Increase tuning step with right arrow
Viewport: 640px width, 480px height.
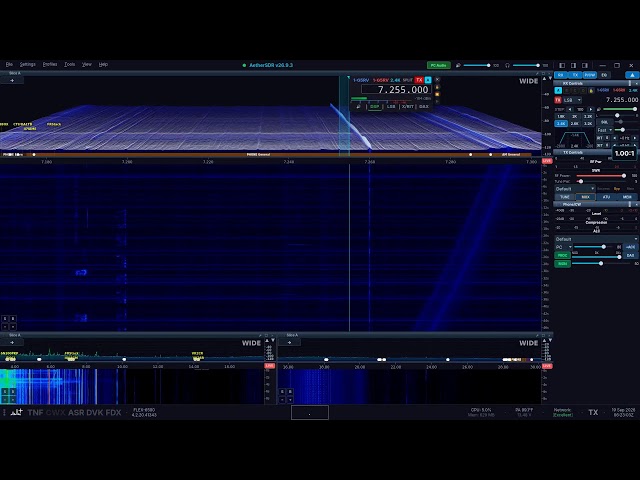(x=590, y=109)
